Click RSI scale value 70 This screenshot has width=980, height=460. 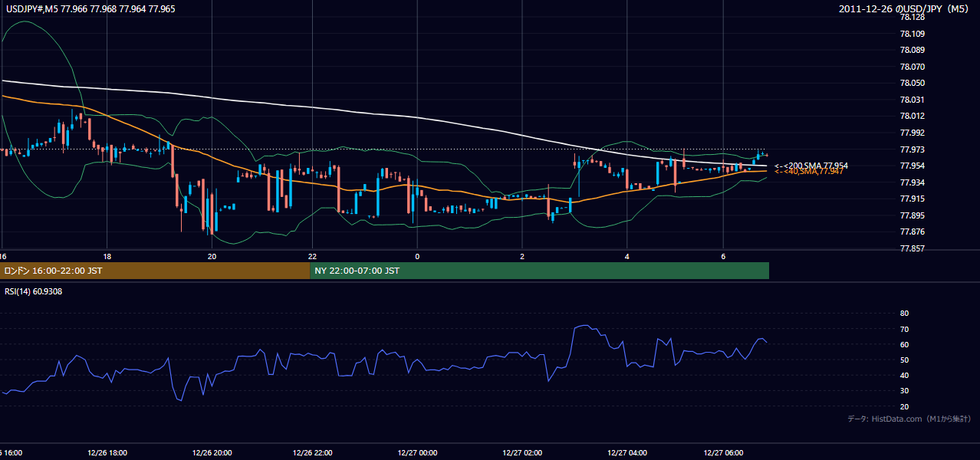tap(904, 329)
